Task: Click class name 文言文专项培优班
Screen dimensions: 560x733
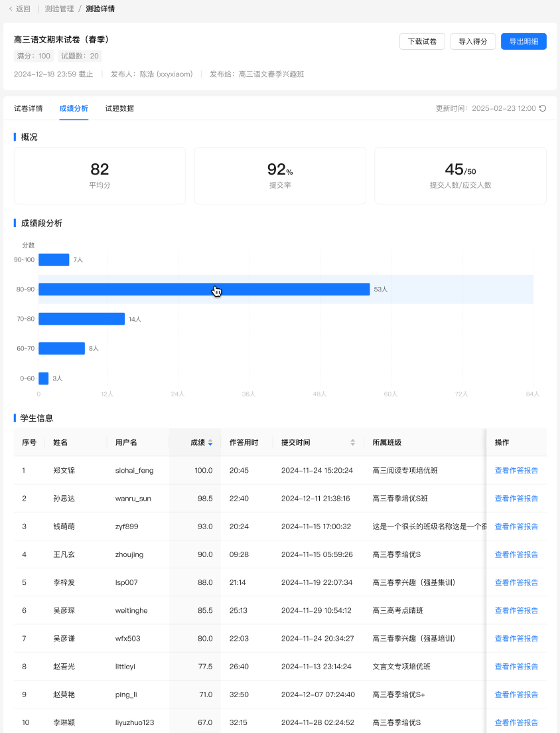Action: pos(401,667)
